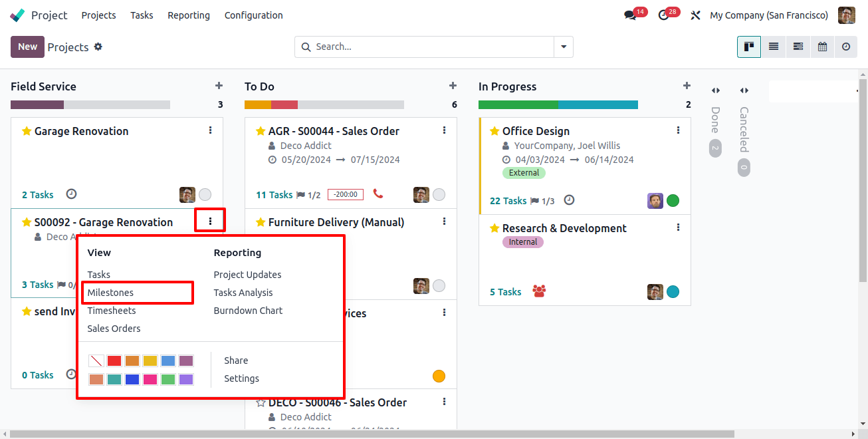Click the gear icon beside Projects title

click(x=98, y=47)
